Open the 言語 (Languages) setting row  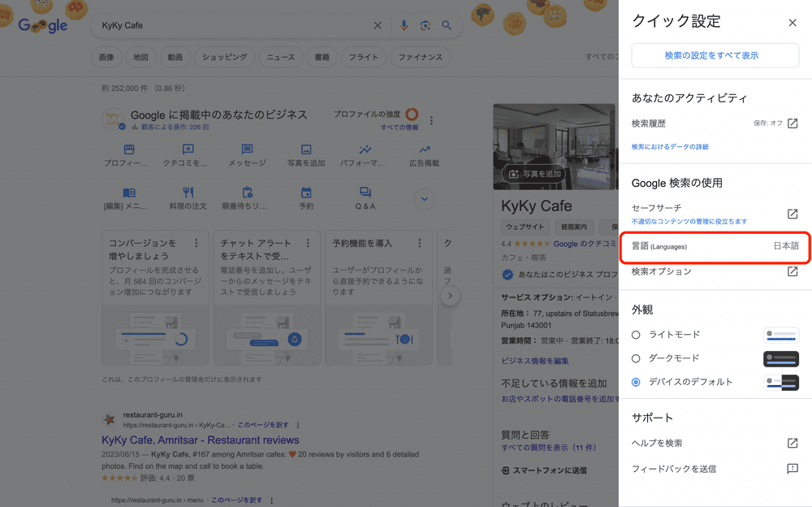(715, 246)
